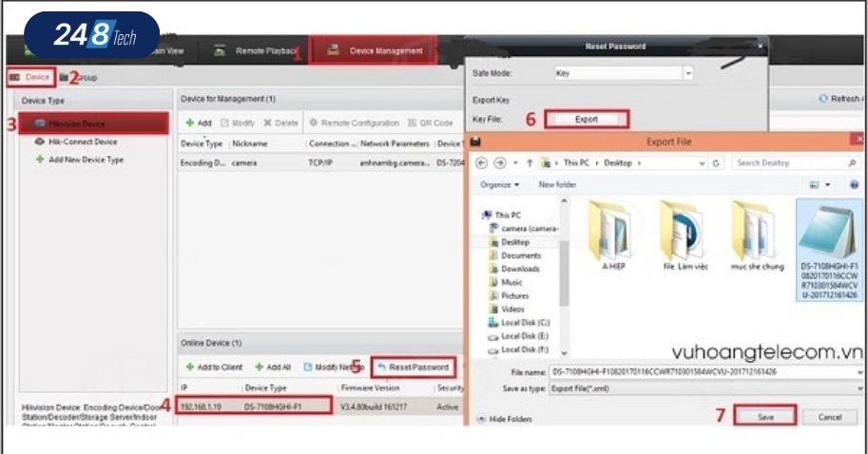Viewport: 868px width, 454px height.
Task: Select Pictures in navigation tree
Action: 510,295
